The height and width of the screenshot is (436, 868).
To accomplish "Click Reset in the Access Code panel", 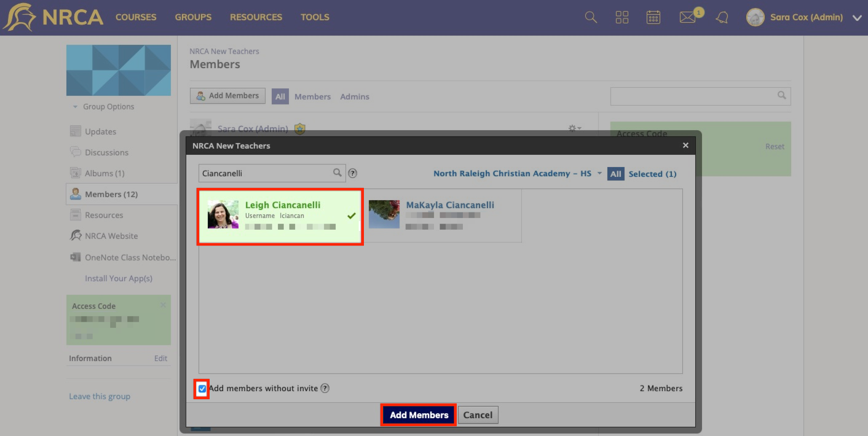I will (x=775, y=147).
